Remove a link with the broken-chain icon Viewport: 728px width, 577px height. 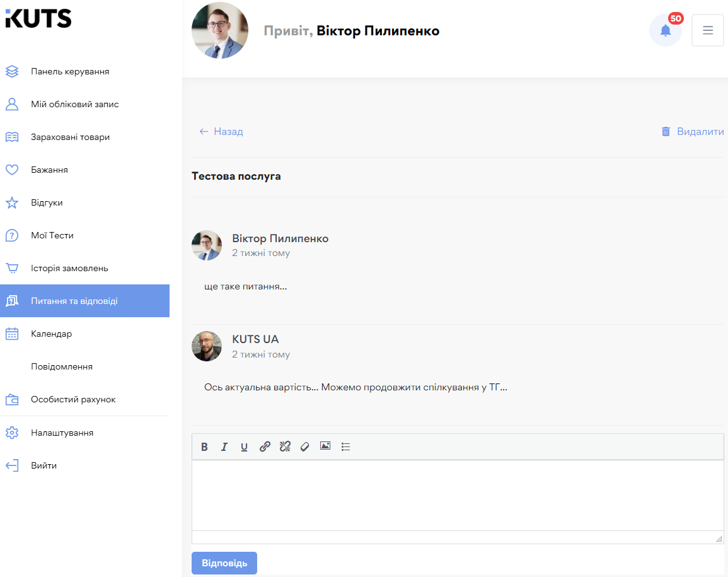pyautogui.click(x=285, y=446)
